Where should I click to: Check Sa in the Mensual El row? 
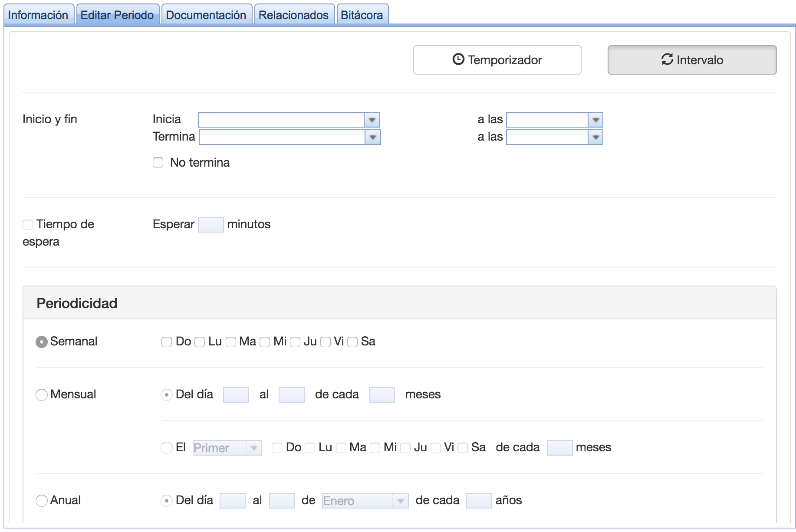[x=463, y=448]
